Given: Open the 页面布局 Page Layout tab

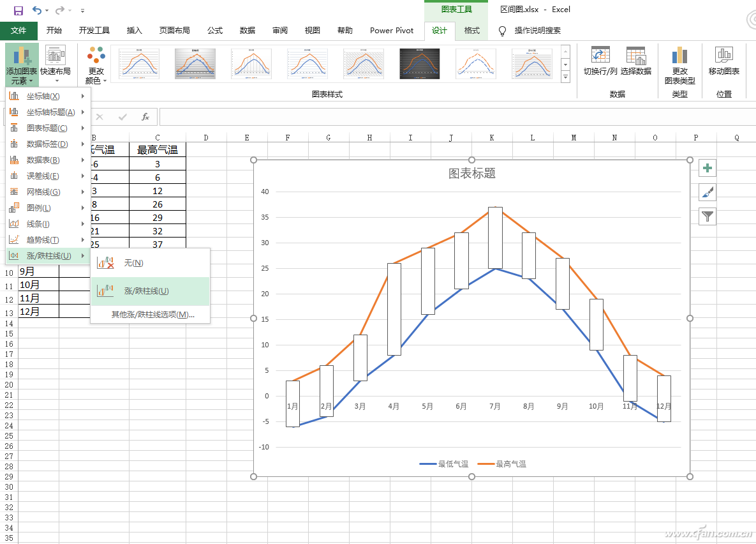Looking at the screenshot, I should [x=175, y=31].
